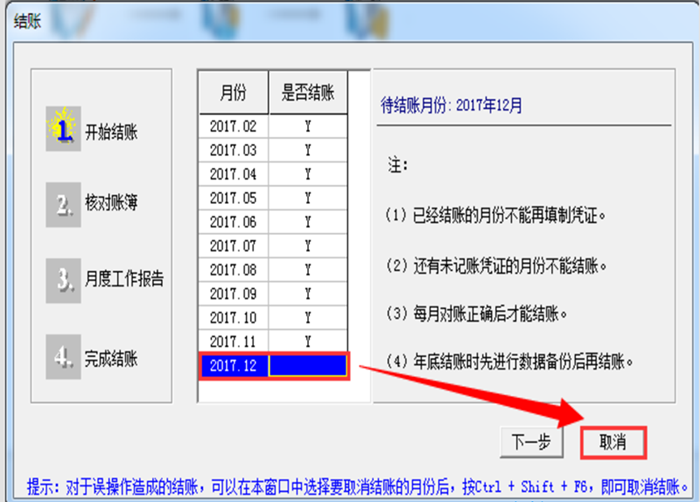
Task: Click the 下一步 button
Action: tap(531, 442)
